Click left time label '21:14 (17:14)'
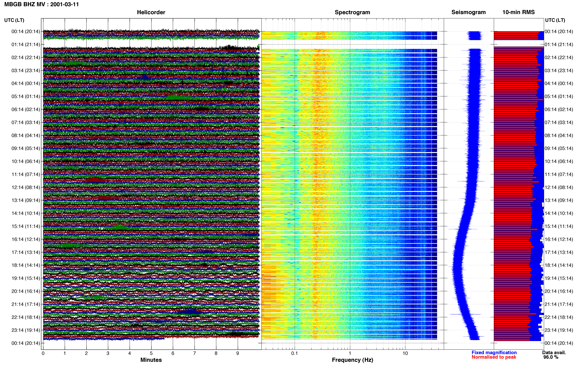This screenshot has width=588, height=368. 26,304
